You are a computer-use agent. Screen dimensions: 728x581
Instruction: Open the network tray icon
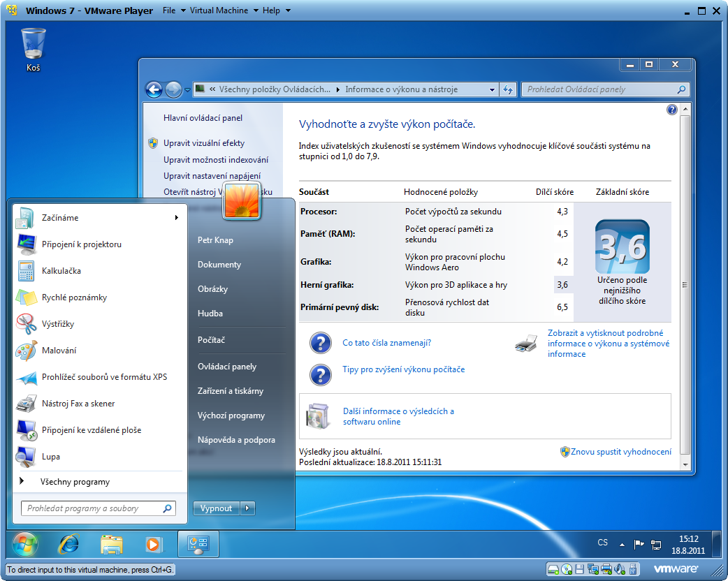tap(656, 545)
